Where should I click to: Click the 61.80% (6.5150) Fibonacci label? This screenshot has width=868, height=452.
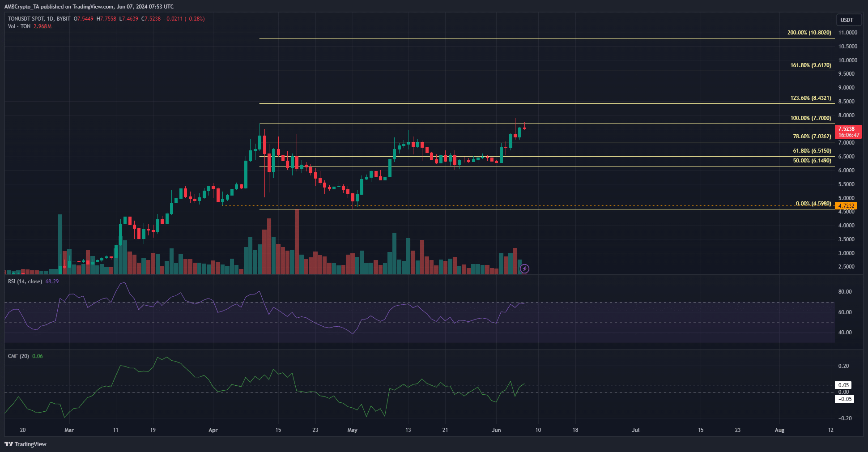click(812, 151)
